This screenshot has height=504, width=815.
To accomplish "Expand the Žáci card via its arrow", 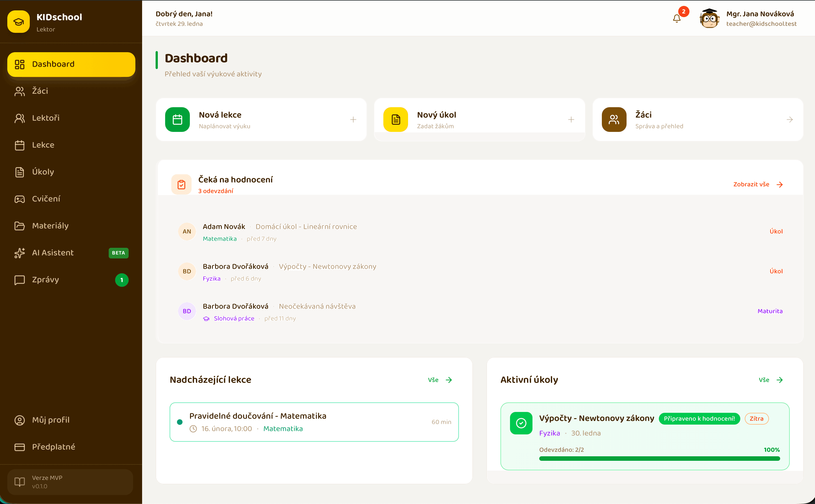I will [790, 119].
